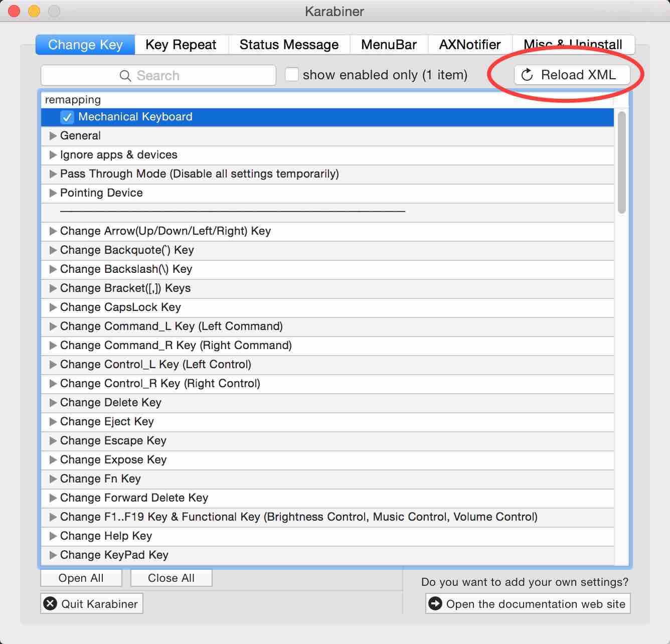Expand Change Forward Delete Key row
670x644 pixels.
click(53, 498)
